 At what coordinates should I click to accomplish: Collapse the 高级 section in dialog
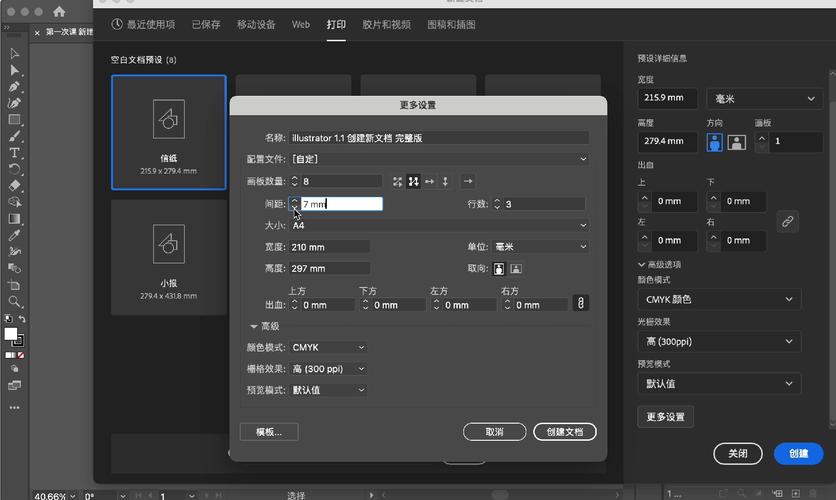pyautogui.click(x=253, y=326)
